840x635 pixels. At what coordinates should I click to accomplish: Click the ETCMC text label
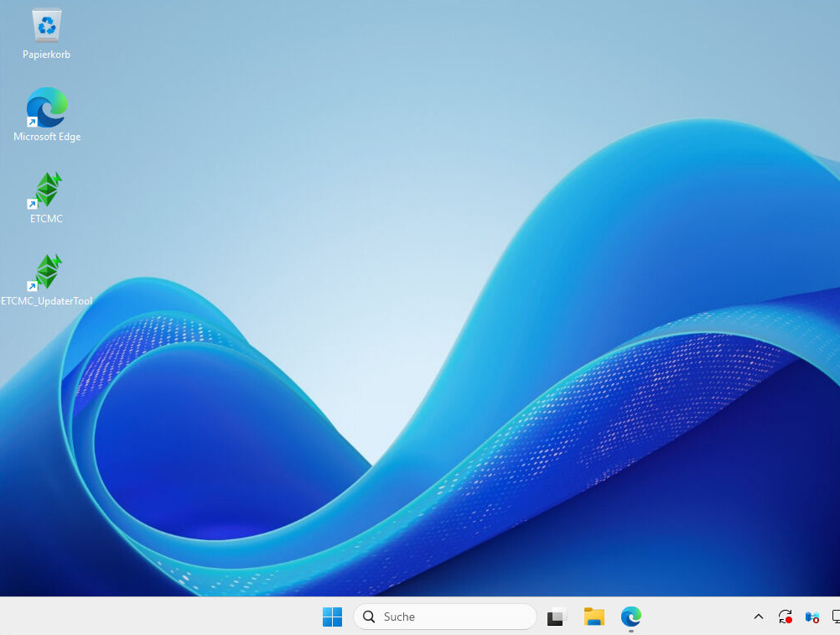tap(46, 219)
